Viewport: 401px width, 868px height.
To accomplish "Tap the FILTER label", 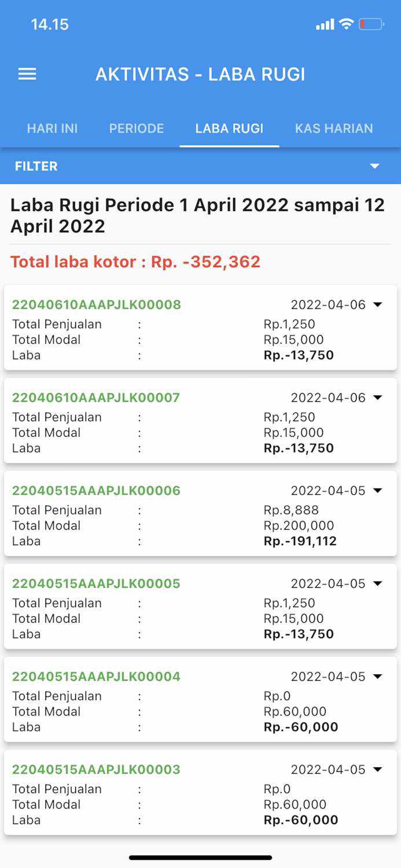I will coord(36,166).
